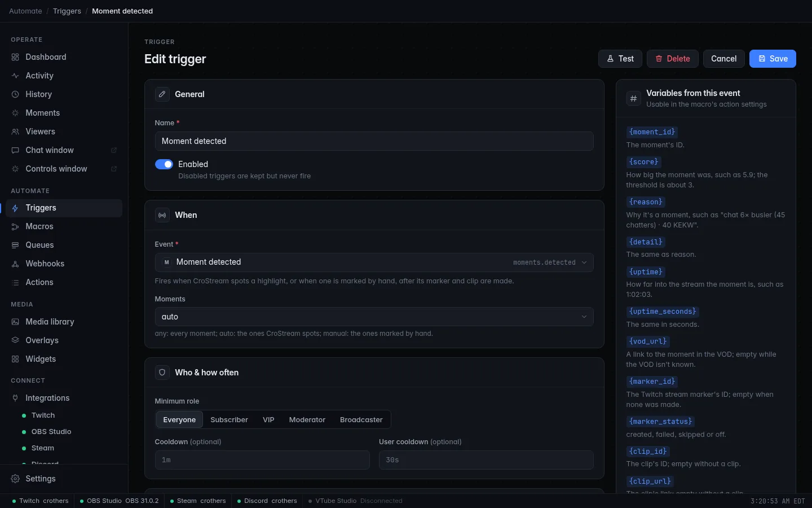Select VIP as minimum role
The width and height of the screenshot is (812, 508).
pos(268,419)
